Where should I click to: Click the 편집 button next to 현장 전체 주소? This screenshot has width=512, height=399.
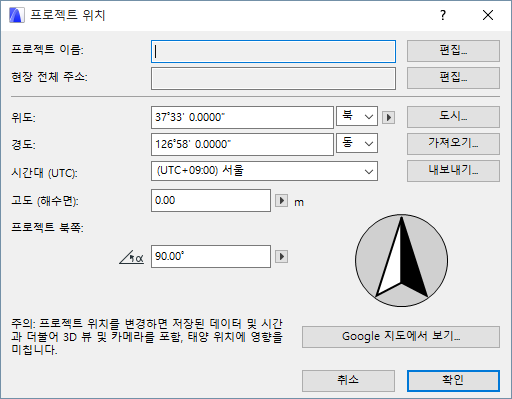(x=453, y=78)
